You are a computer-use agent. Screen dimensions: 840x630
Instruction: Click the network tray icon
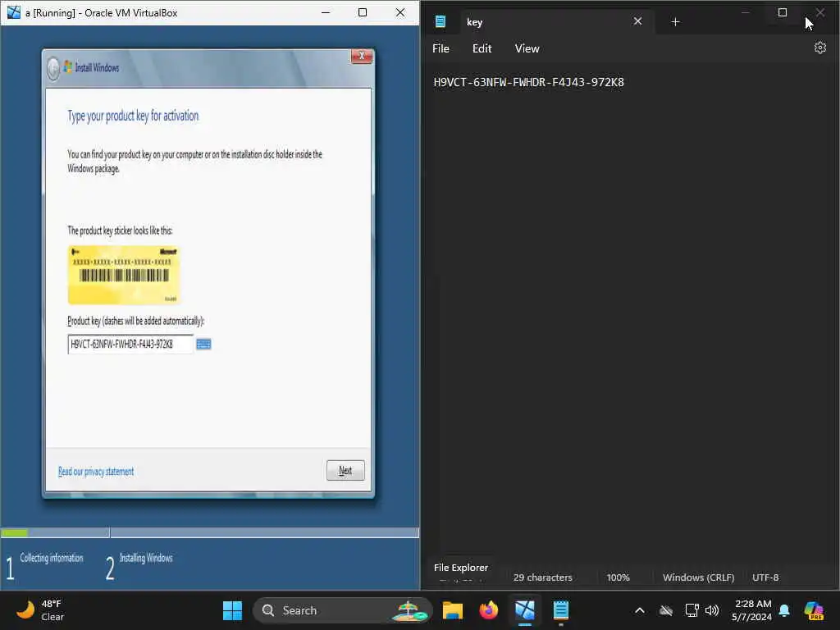pos(692,610)
